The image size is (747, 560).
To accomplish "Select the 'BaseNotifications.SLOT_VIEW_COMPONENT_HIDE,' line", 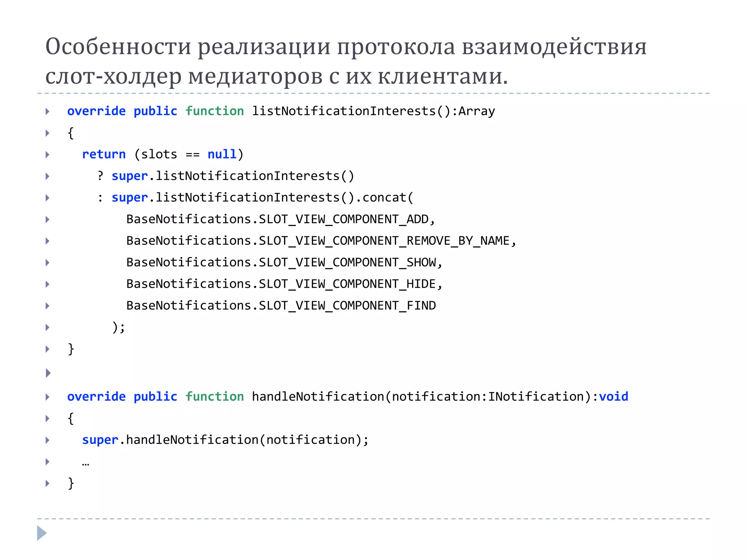I will 285,284.
